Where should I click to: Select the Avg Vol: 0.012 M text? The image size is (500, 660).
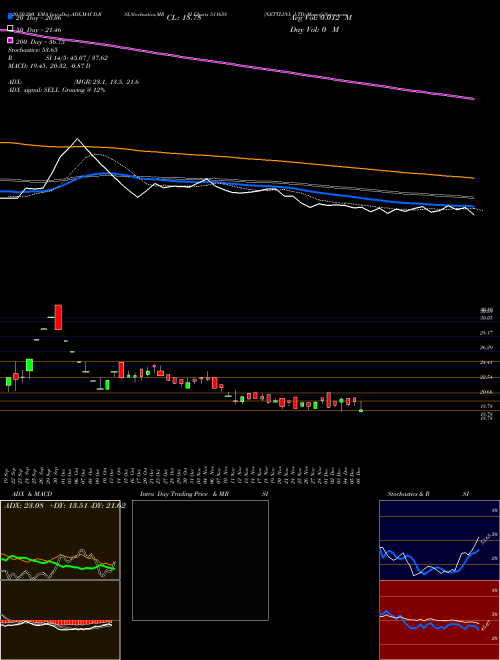[321, 18]
